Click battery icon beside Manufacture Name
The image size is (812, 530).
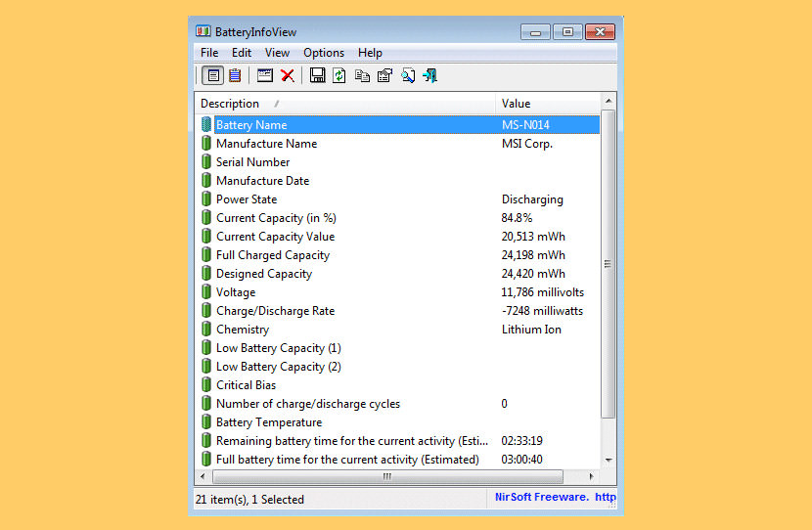pos(206,143)
